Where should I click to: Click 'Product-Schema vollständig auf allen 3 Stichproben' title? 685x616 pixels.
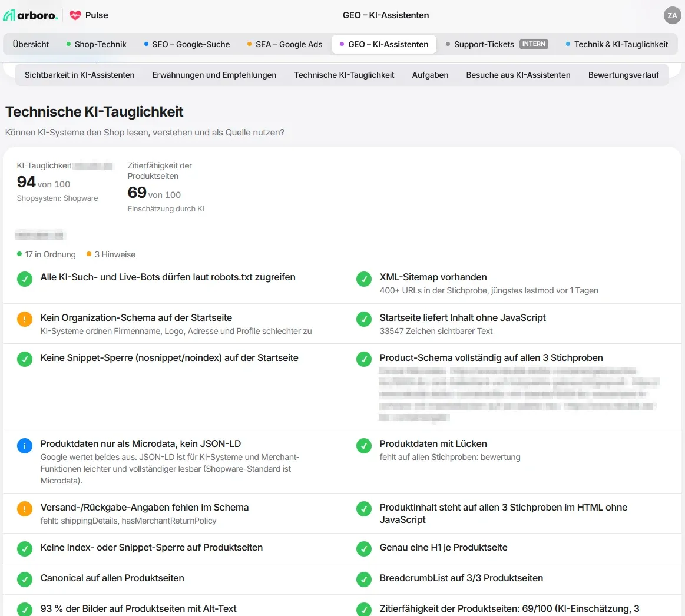491,358
